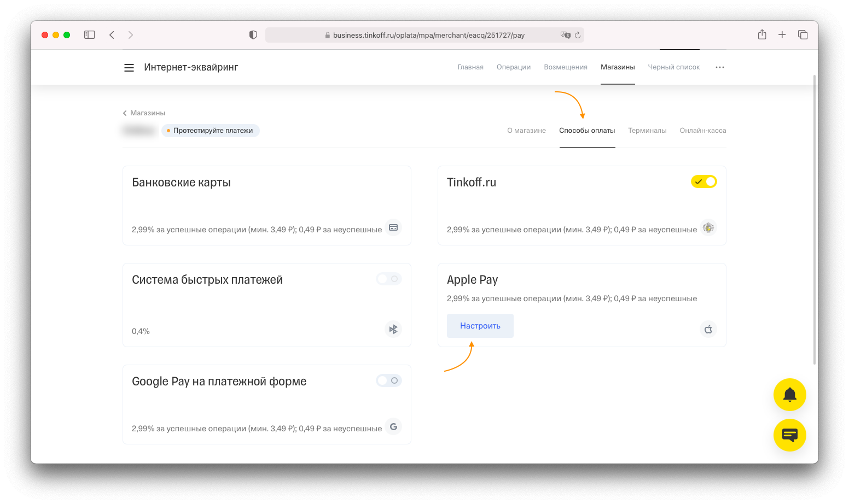
Task: Click the card icon in Банковские карты
Action: [393, 227]
